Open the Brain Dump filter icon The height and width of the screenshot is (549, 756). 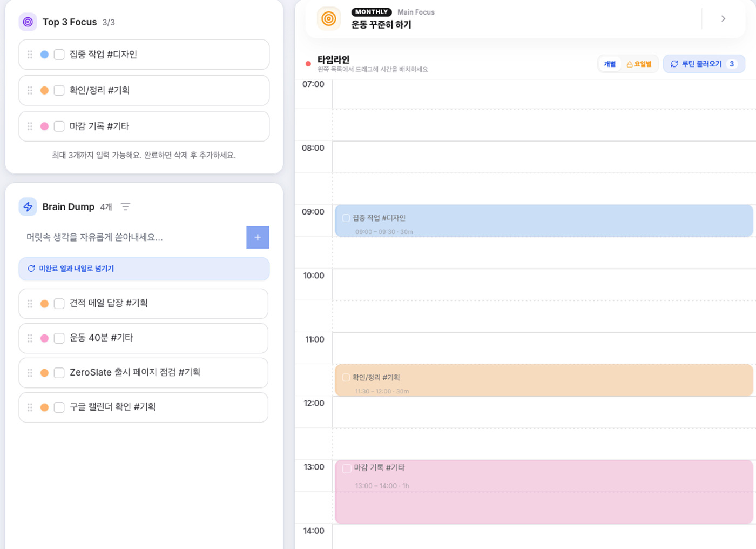(x=125, y=207)
